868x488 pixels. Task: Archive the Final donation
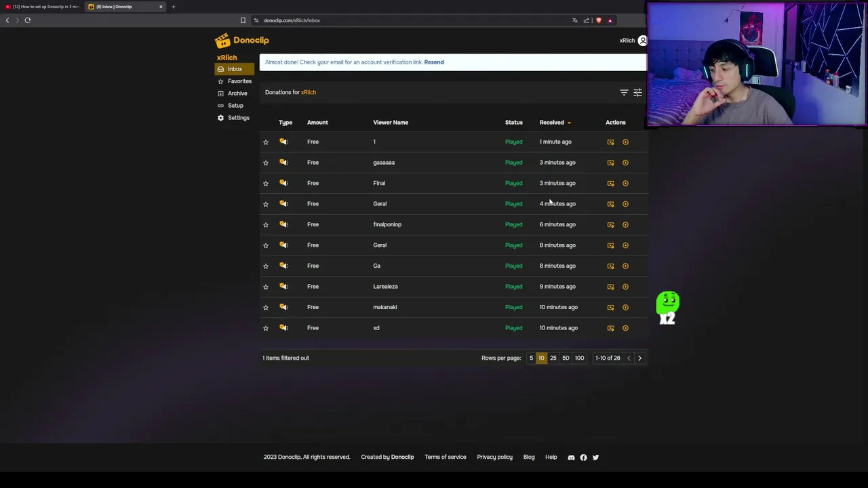coord(610,183)
